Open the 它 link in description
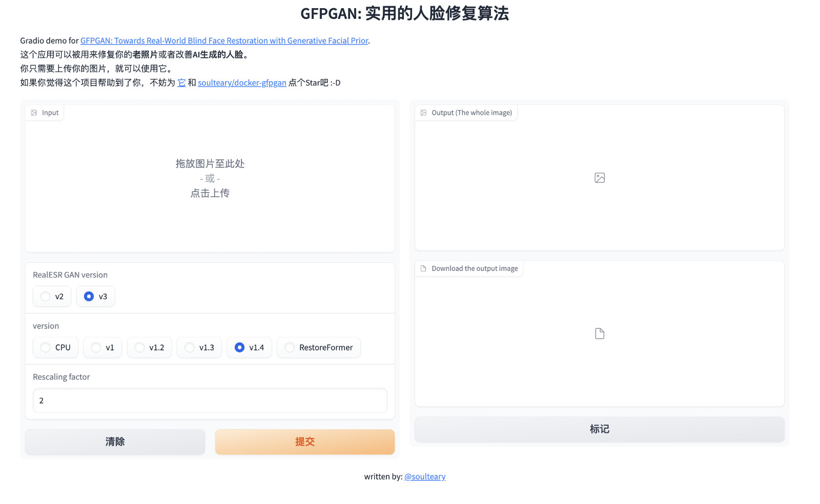Image resolution: width=820 pixels, height=504 pixels. tap(181, 82)
